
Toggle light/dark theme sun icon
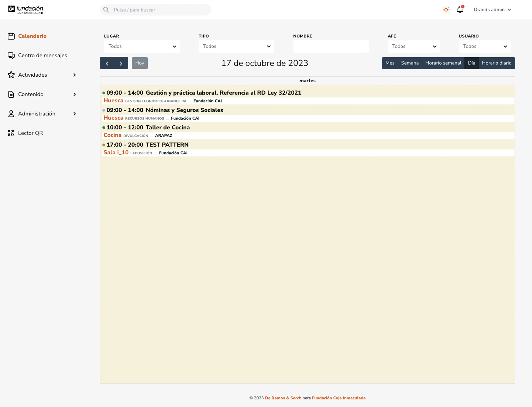point(446,10)
